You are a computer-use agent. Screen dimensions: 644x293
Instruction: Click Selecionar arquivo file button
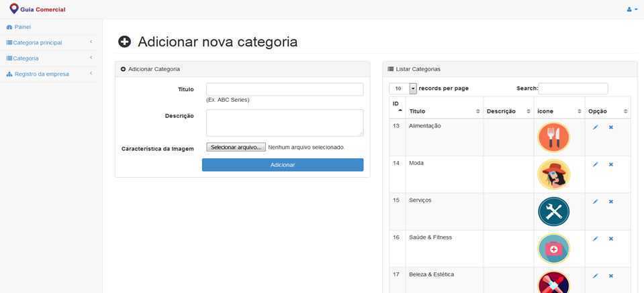click(236, 147)
